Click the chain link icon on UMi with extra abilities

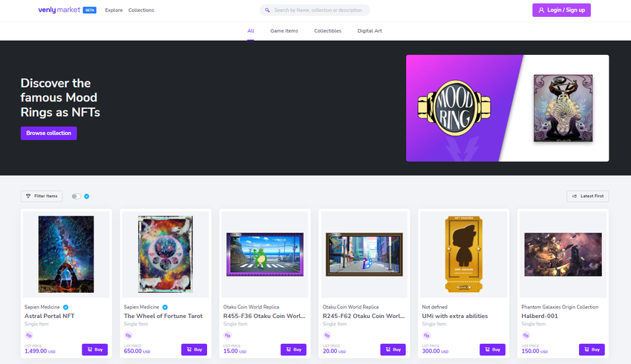pyautogui.click(x=426, y=335)
